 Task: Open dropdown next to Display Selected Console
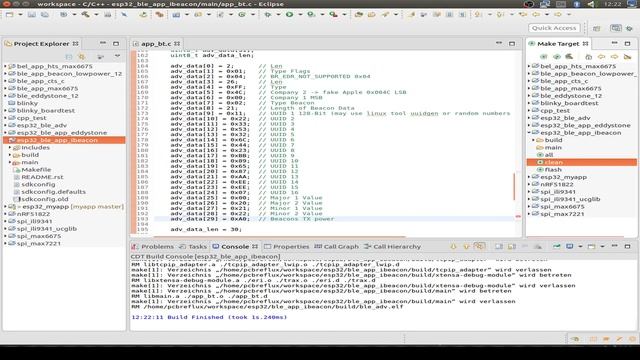[x=580, y=247]
